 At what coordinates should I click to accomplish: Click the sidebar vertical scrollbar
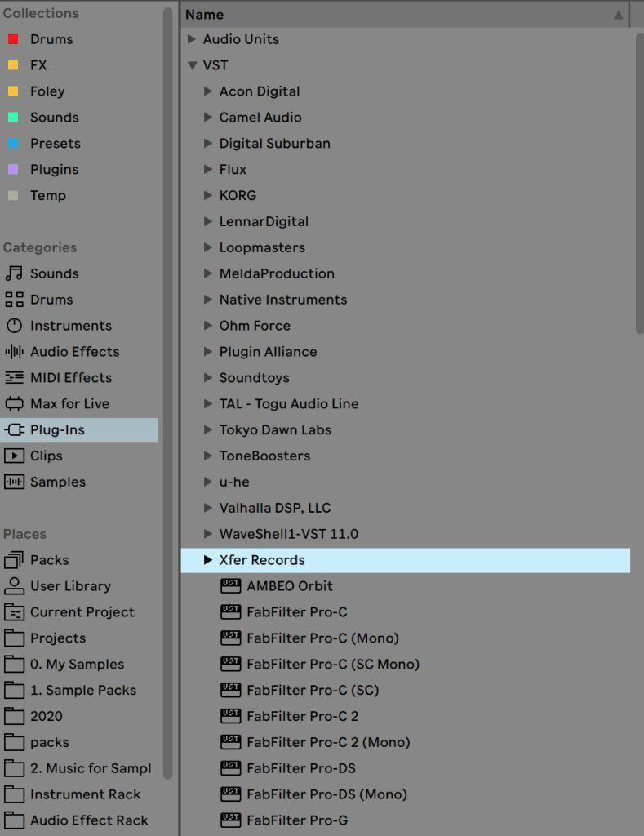pos(167,394)
